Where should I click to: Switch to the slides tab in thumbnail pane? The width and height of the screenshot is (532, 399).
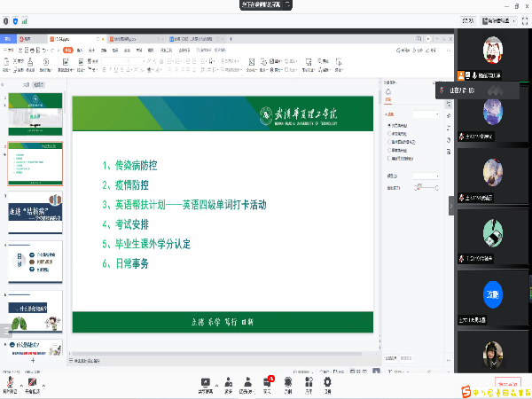pyautogui.click(x=37, y=84)
